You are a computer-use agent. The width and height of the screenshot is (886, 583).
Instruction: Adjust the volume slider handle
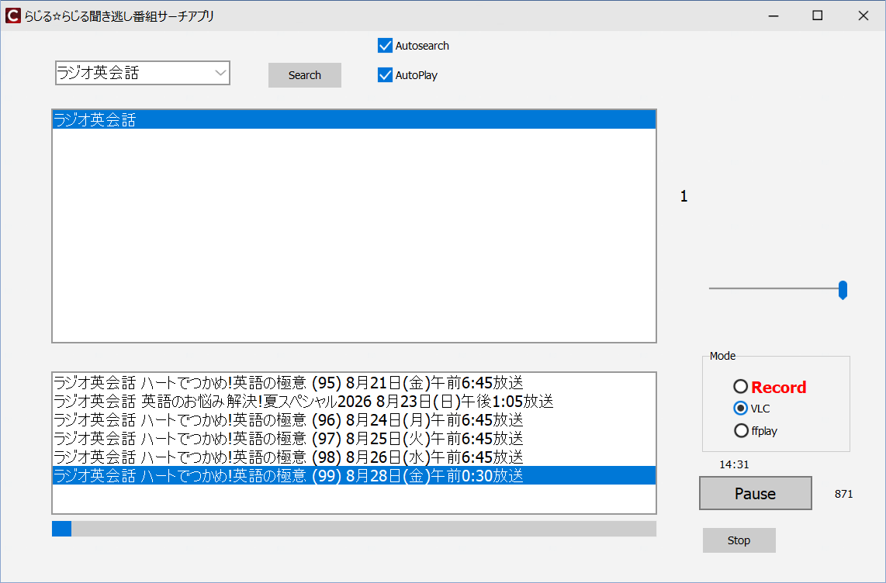pyautogui.click(x=842, y=290)
